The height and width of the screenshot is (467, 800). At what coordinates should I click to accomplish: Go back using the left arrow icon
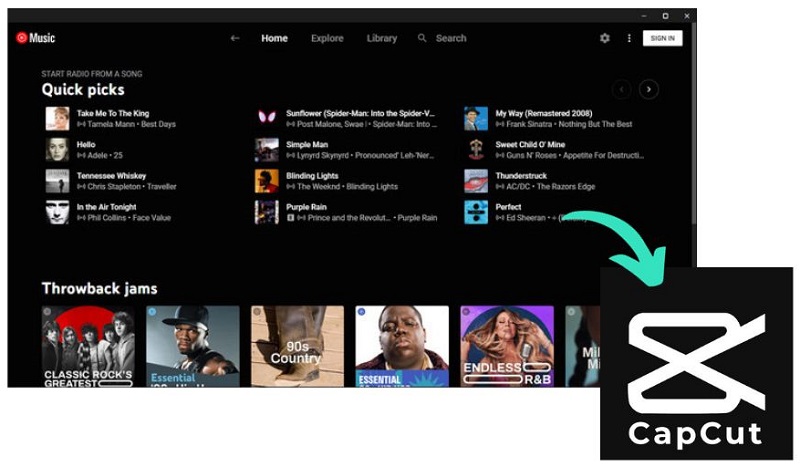235,38
